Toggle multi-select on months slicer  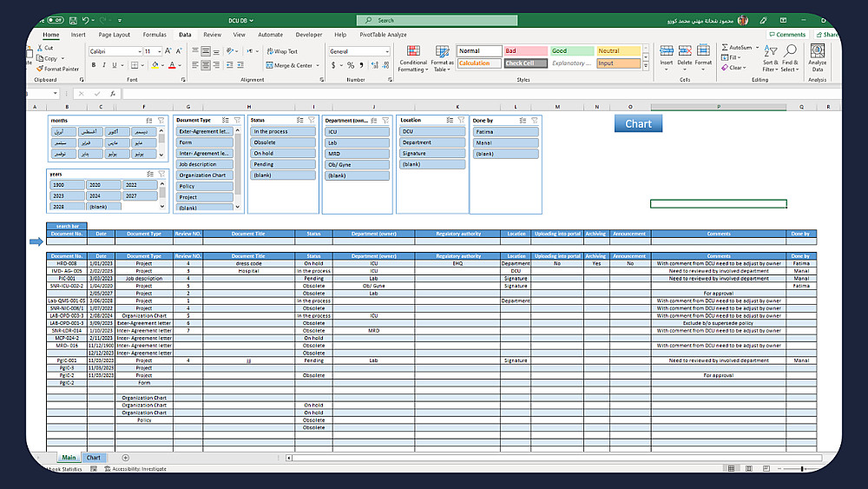click(x=149, y=120)
